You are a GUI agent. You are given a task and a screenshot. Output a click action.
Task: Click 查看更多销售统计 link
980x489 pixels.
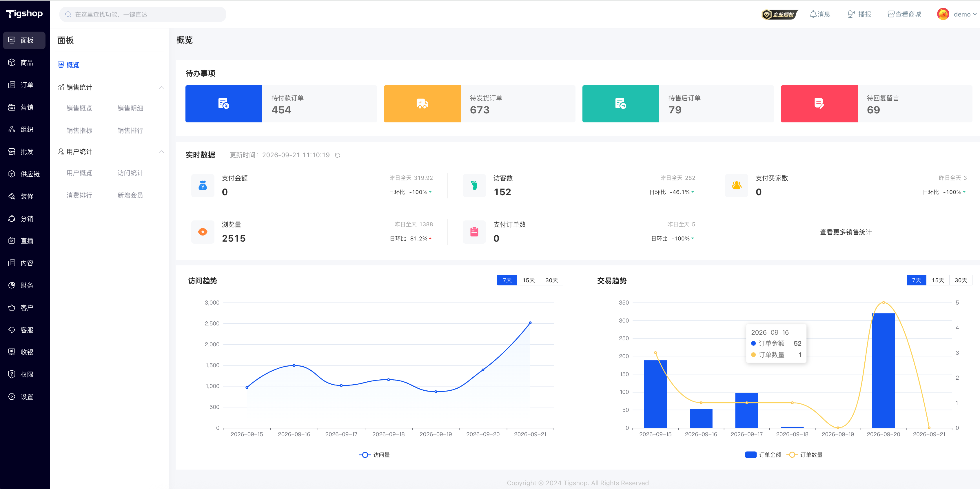click(846, 232)
